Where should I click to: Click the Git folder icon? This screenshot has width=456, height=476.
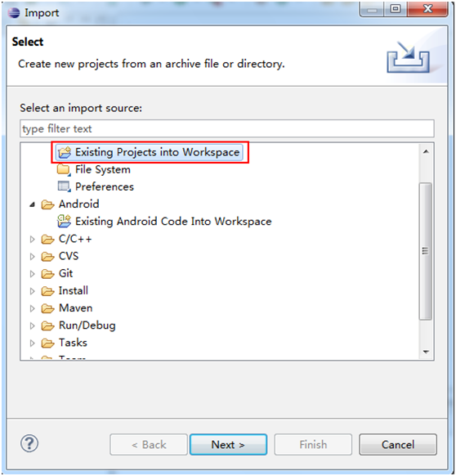pos(47,274)
